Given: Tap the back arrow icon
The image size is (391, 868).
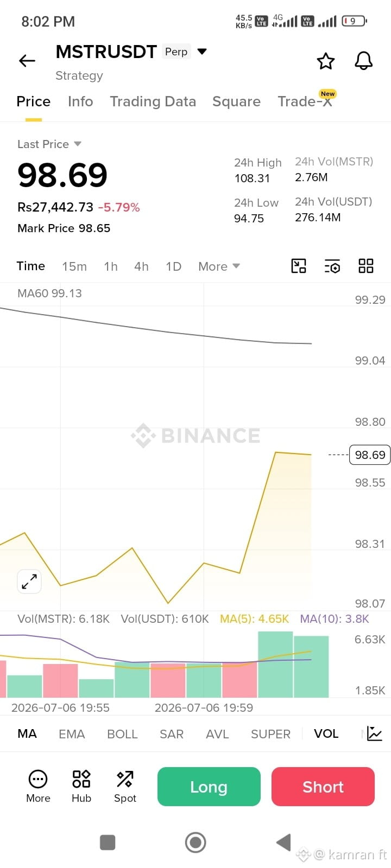Looking at the screenshot, I should click(x=27, y=61).
